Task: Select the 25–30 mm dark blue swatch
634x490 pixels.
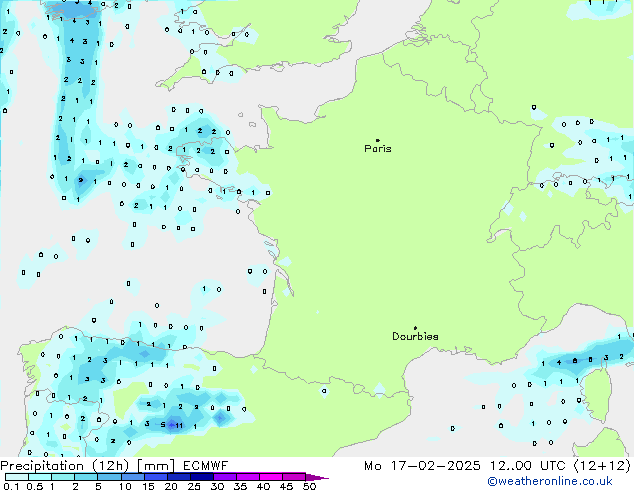Action: pyautogui.click(x=202, y=477)
